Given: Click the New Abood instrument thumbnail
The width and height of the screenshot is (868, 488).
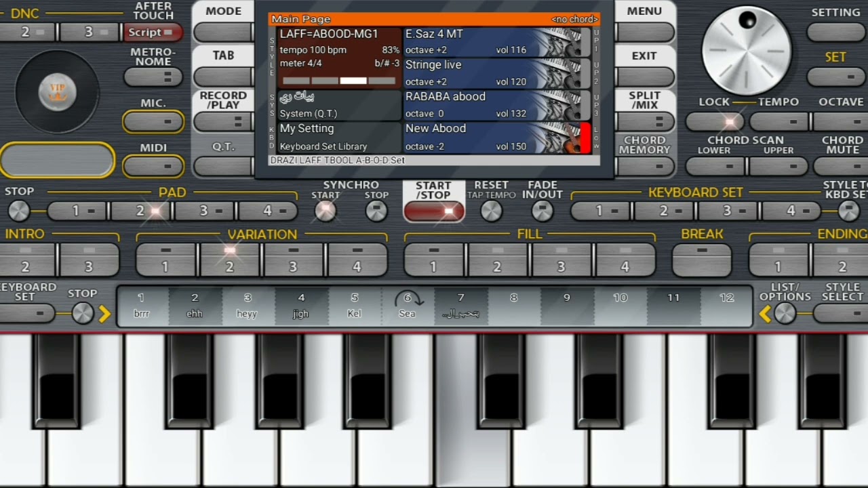Looking at the screenshot, I should click(563, 137).
